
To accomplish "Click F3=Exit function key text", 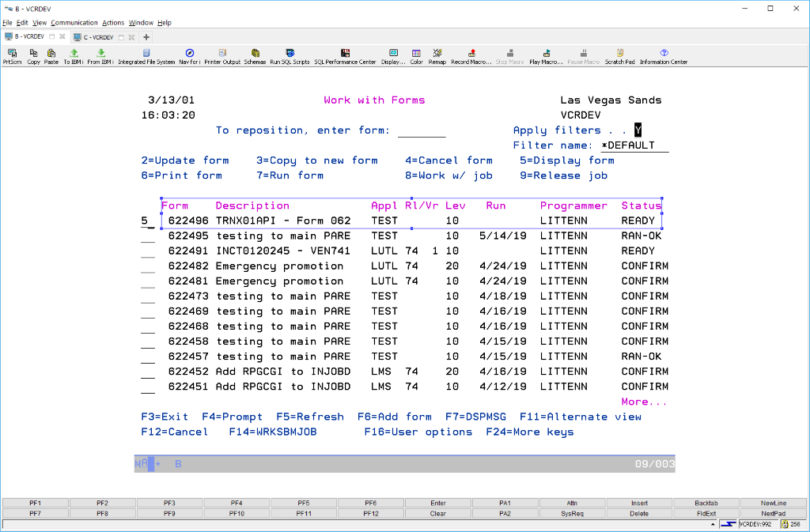I will [165, 417].
